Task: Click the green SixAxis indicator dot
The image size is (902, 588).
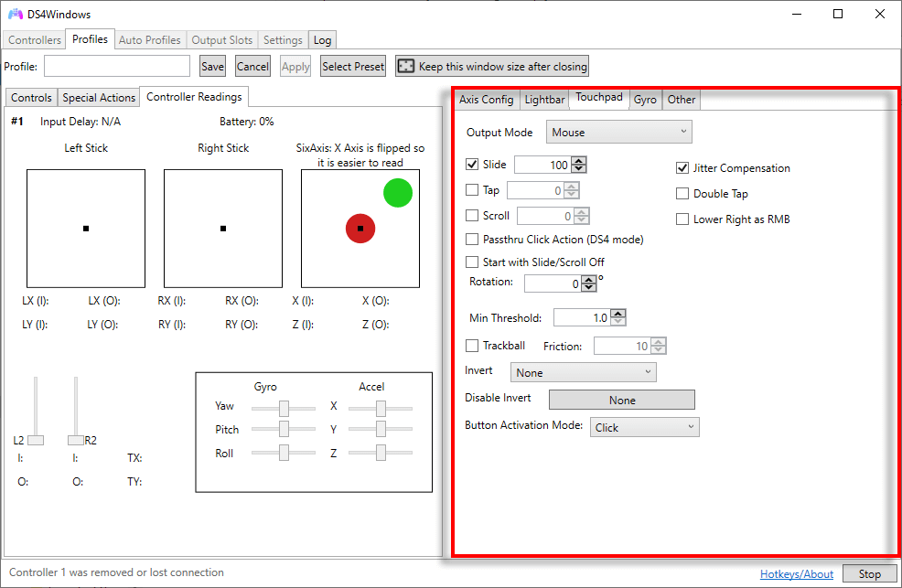Action: [398, 193]
